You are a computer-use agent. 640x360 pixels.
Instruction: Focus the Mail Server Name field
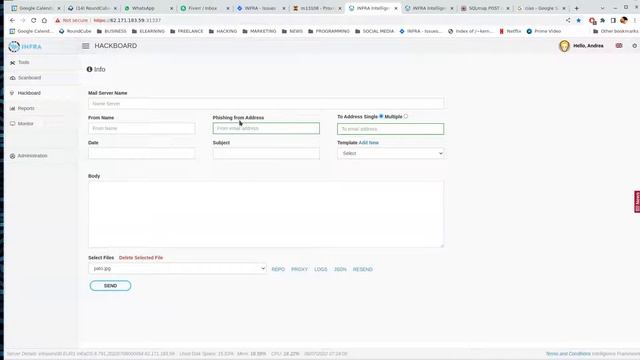point(266,104)
